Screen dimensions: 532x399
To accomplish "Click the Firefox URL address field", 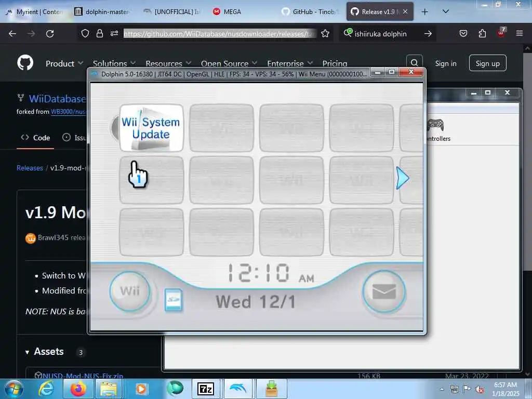I will pyautogui.click(x=220, y=34).
